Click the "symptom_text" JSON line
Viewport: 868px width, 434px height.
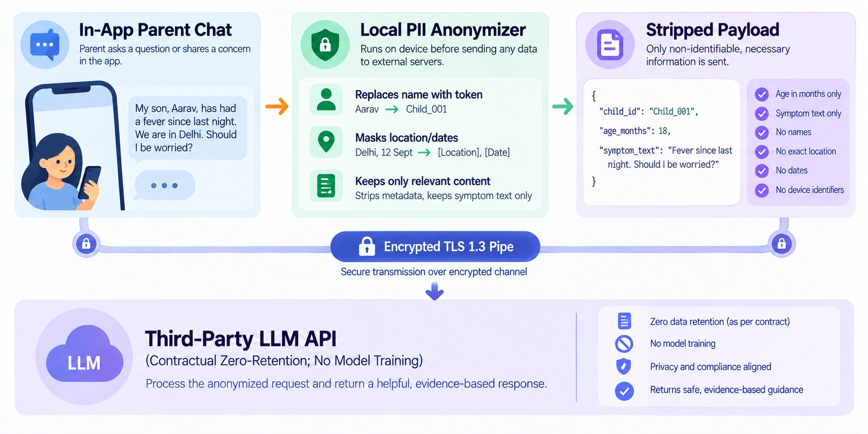[x=666, y=158]
